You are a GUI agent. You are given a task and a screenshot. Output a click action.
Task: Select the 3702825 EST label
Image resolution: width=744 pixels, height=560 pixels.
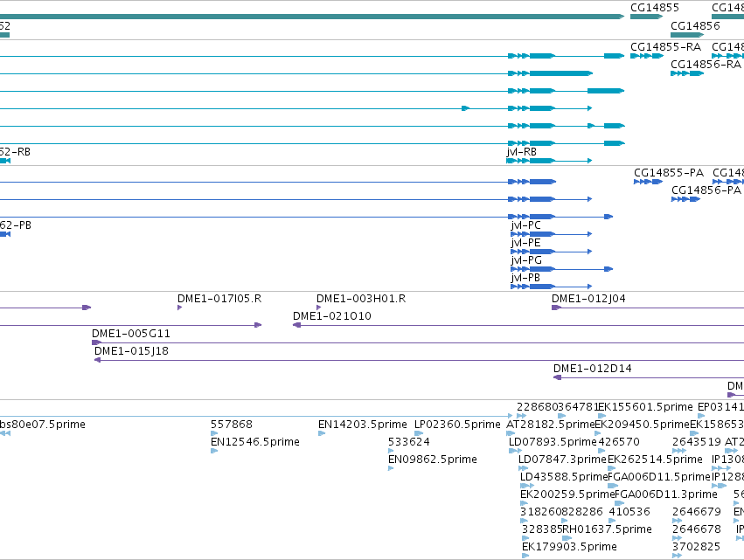pos(696,547)
